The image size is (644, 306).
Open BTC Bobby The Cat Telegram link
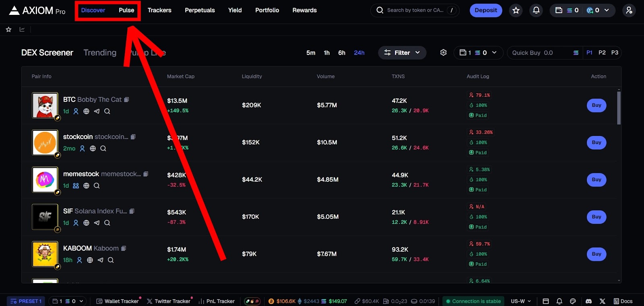coord(97,111)
